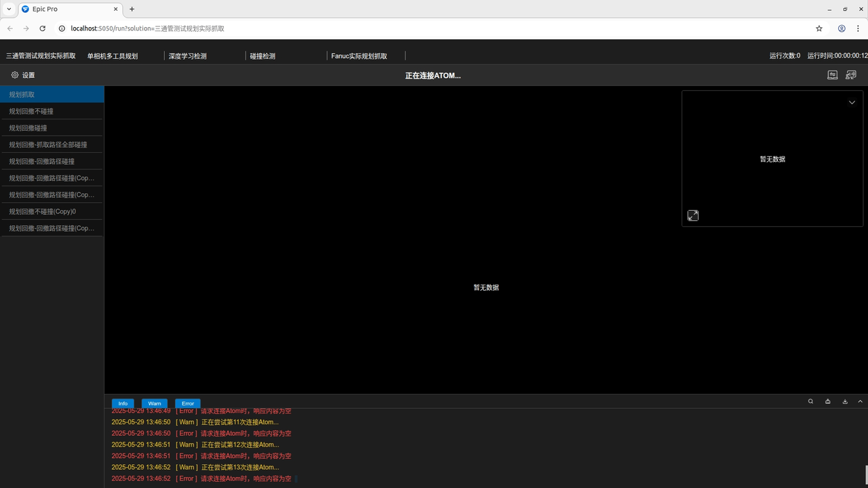Switch to the 深度学习检测 tab
Screen dimensions: 868x488
coord(188,56)
